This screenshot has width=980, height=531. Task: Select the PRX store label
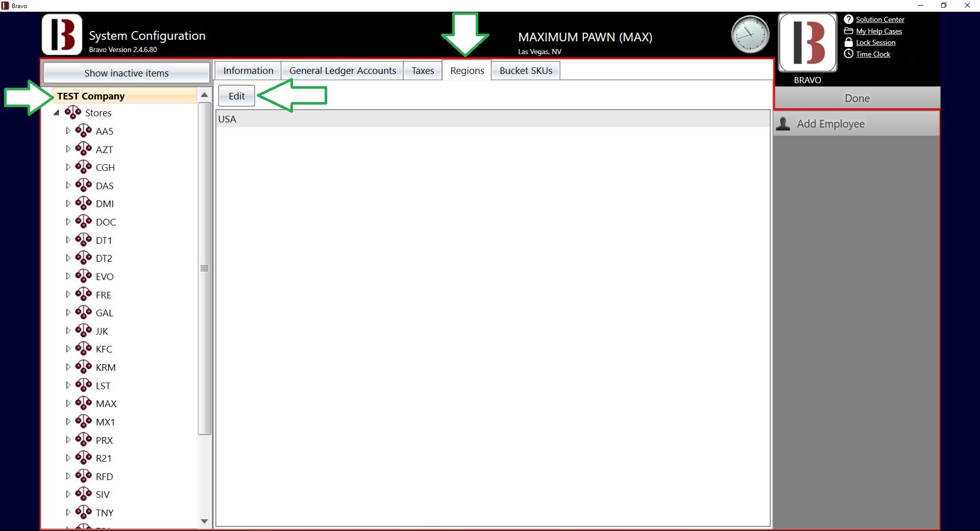[x=104, y=440]
